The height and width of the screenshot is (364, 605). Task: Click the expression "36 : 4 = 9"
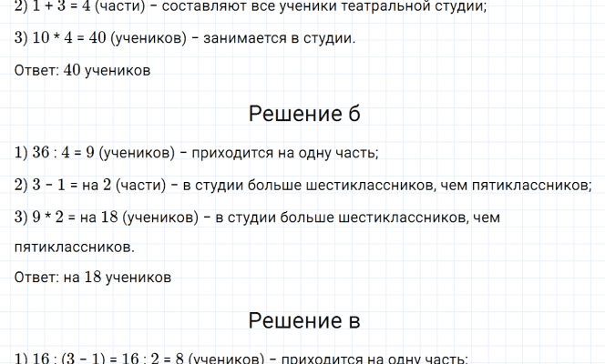point(65,152)
